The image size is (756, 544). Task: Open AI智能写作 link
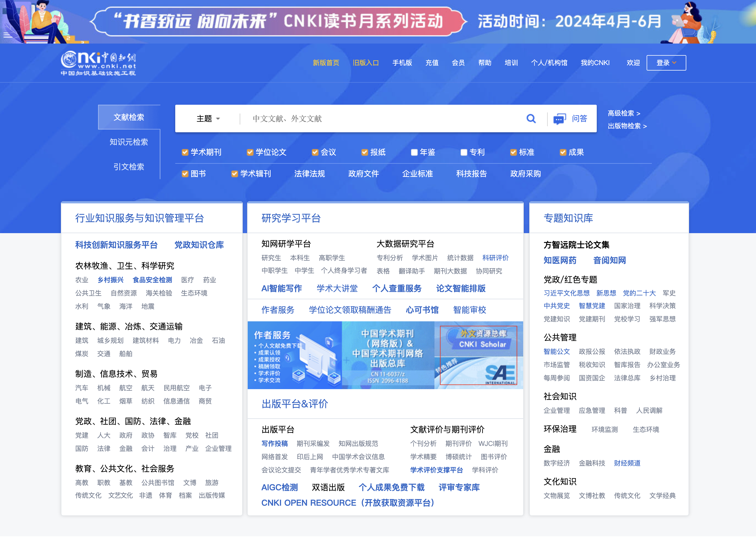(282, 288)
